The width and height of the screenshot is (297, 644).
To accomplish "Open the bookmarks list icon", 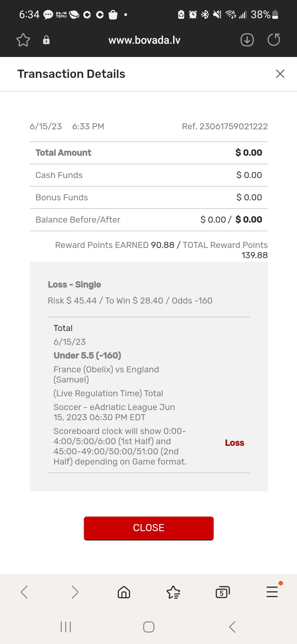I will tap(173, 592).
